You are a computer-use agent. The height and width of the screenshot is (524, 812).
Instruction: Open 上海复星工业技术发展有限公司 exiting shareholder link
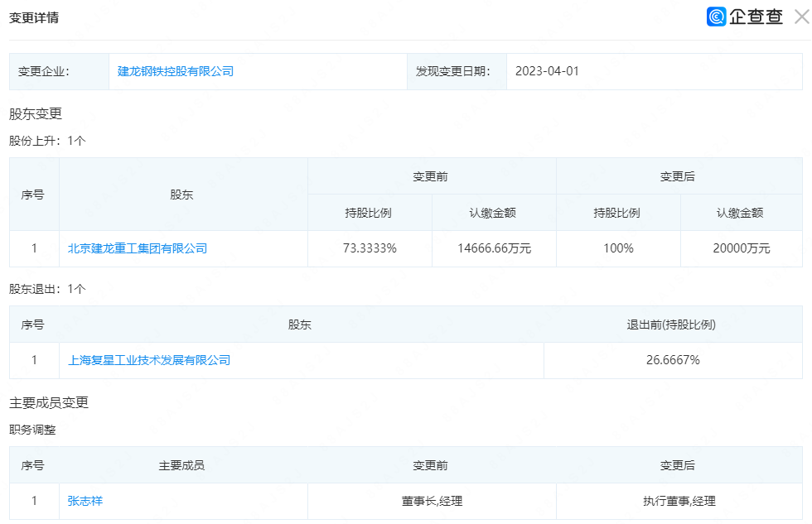[x=149, y=360]
